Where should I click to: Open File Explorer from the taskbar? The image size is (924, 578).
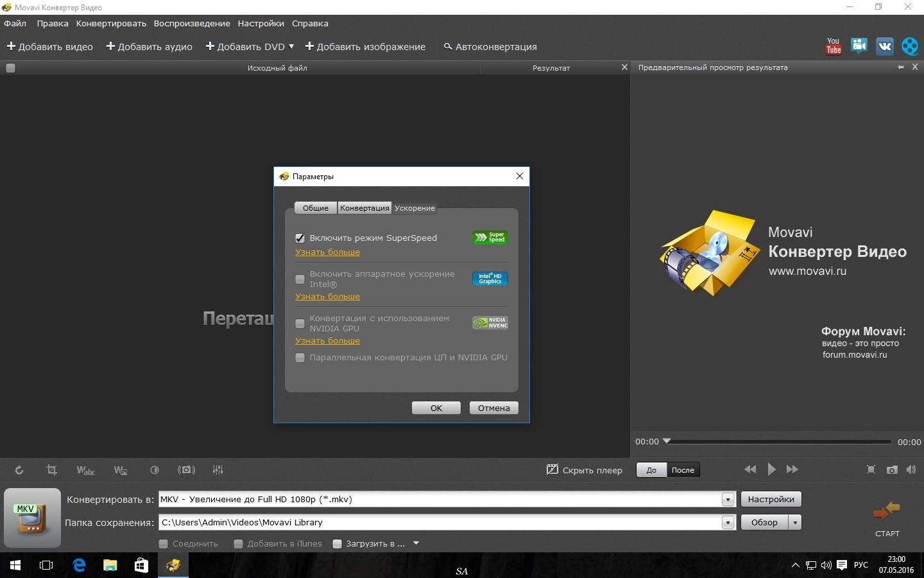[x=110, y=565]
